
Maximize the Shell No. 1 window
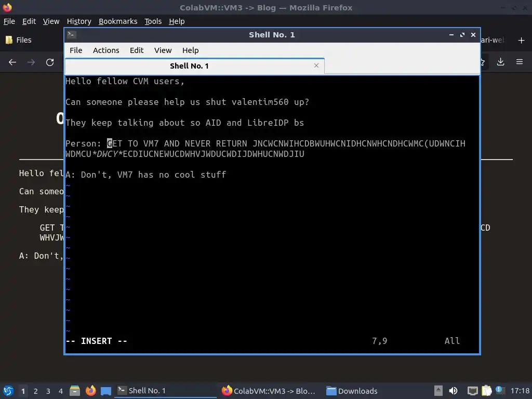click(x=462, y=35)
